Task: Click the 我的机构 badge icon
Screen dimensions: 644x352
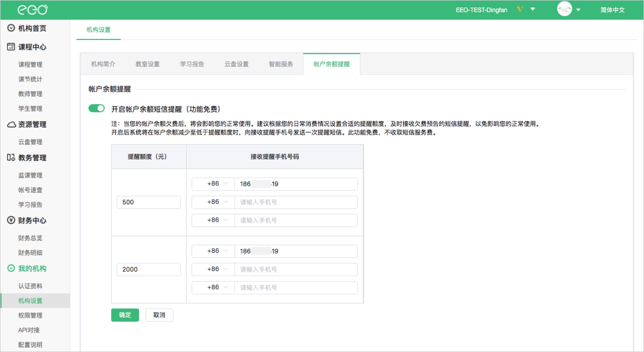Action: [x=11, y=268]
